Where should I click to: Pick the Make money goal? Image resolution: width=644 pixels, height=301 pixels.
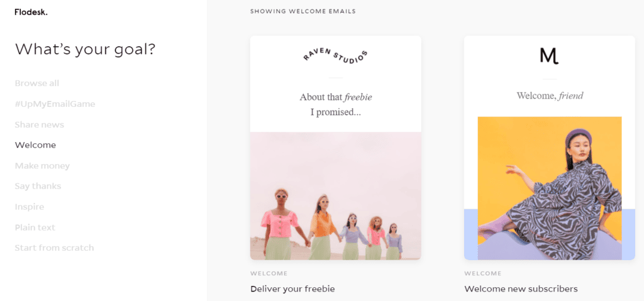[42, 166]
